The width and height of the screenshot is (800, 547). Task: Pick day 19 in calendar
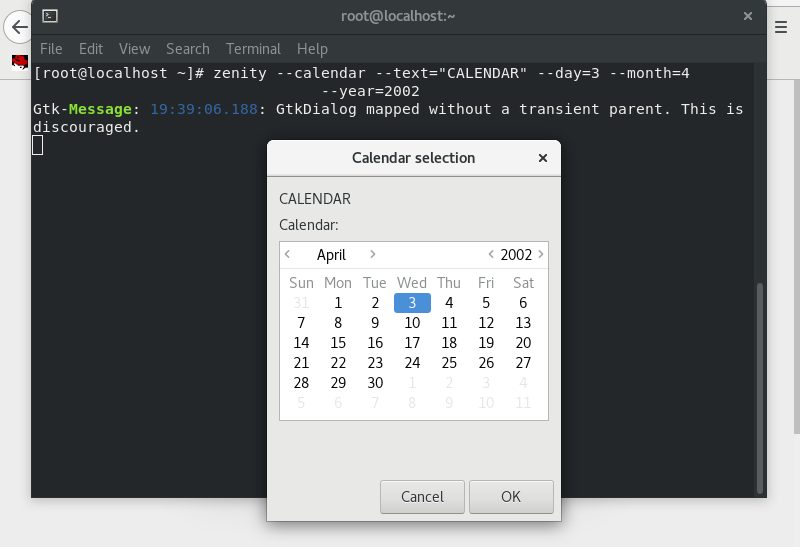tap(486, 342)
